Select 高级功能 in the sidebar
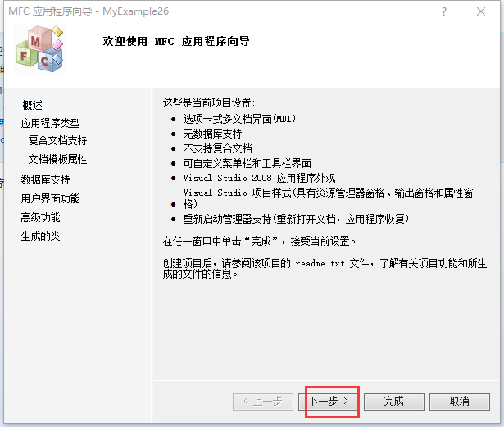Screen dimensions: 504x427 tap(40, 217)
